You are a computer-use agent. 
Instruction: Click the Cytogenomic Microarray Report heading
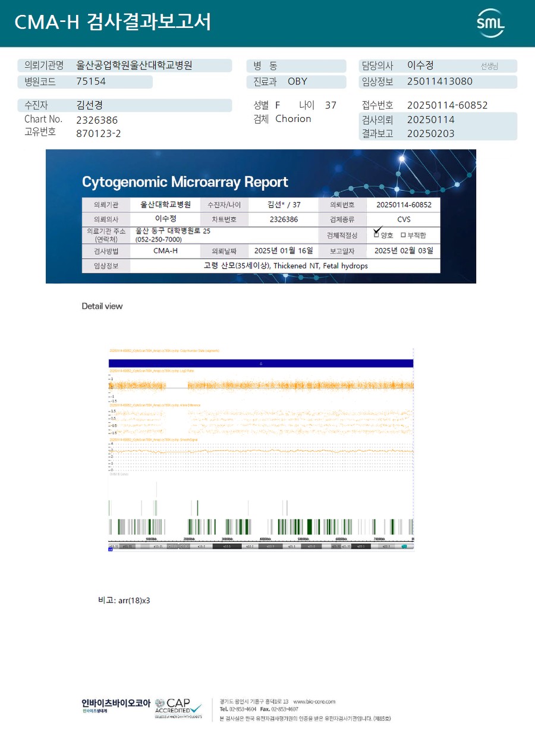tap(185, 182)
